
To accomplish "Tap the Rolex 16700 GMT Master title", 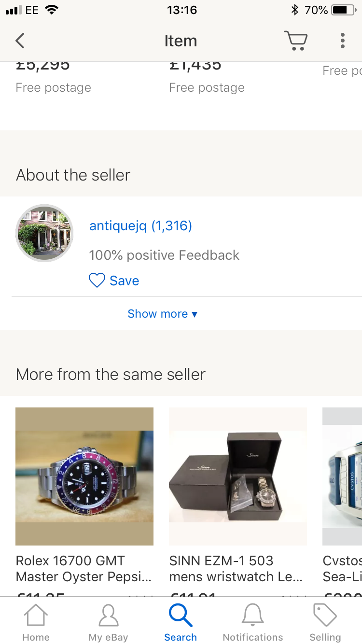I will click(84, 569).
